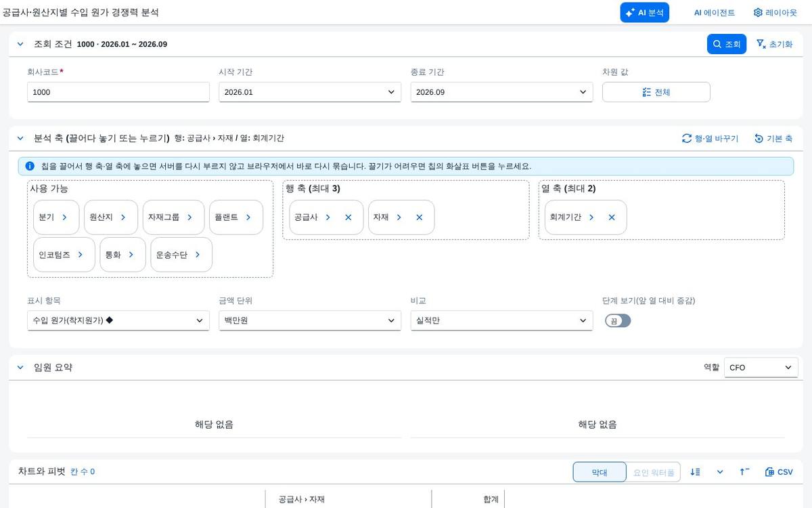The height and width of the screenshot is (508, 812).
Task: Remove the 자재 chip from row axis
Action: pyautogui.click(x=420, y=217)
